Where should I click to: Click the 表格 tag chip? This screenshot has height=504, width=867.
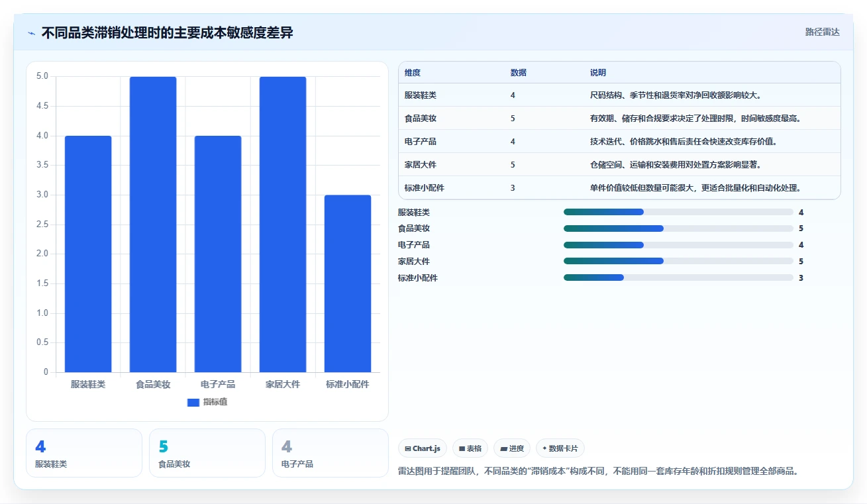tap(470, 448)
